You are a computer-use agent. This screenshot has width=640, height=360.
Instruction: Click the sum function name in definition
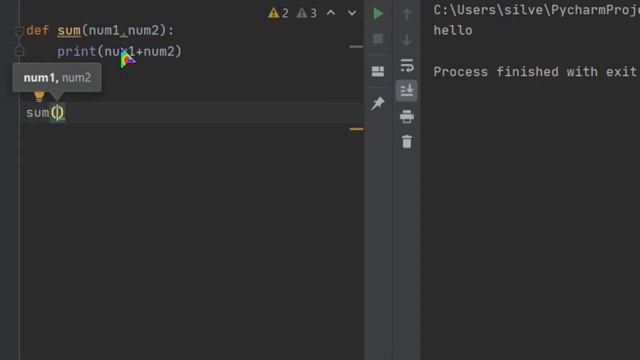pyautogui.click(x=69, y=31)
